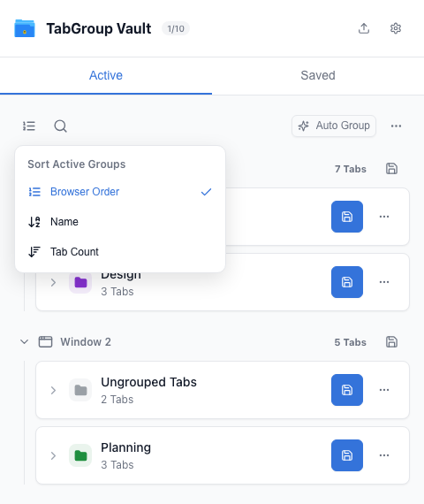Collapse Window 2 with its chevron
This screenshot has width=424, height=504.
(x=25, y=341)
